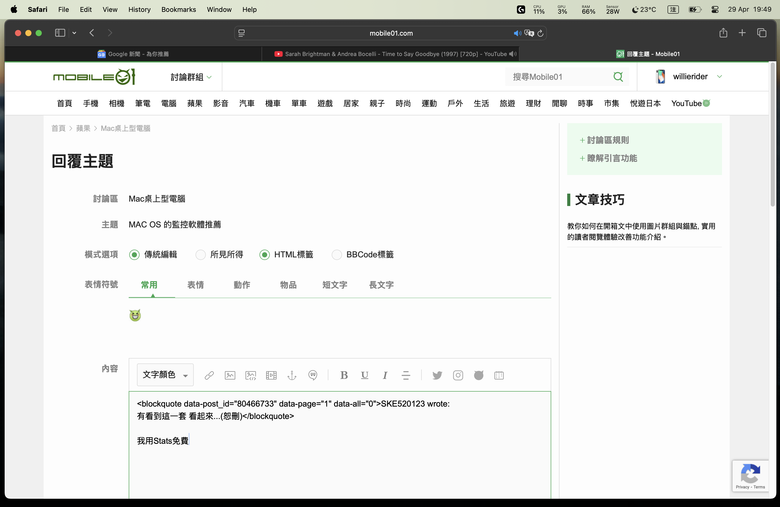Switch to the 表情 emoticon tab
Viewport: 780px width, 507px height.
[x=195, y=285]
